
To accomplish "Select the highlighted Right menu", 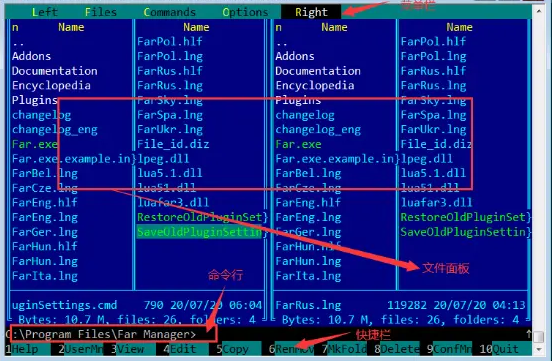I will pyautogui.click(x=311, y=12).
